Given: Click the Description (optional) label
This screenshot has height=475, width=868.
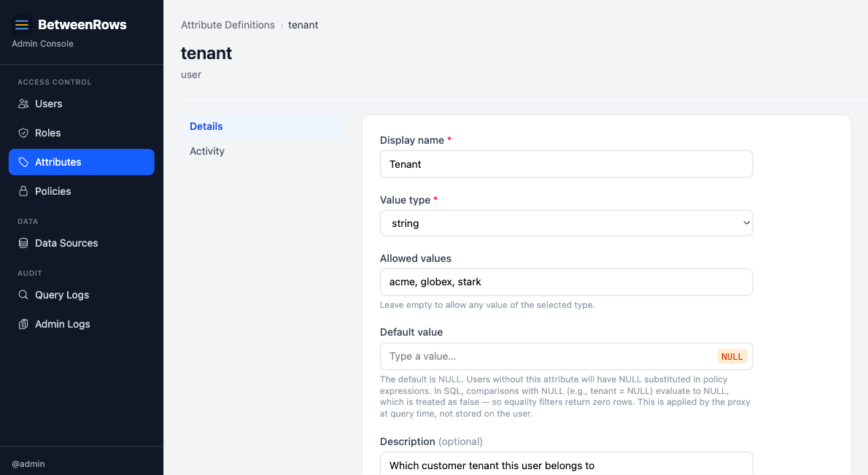Looking at the screenshot, I should [431, 441].
